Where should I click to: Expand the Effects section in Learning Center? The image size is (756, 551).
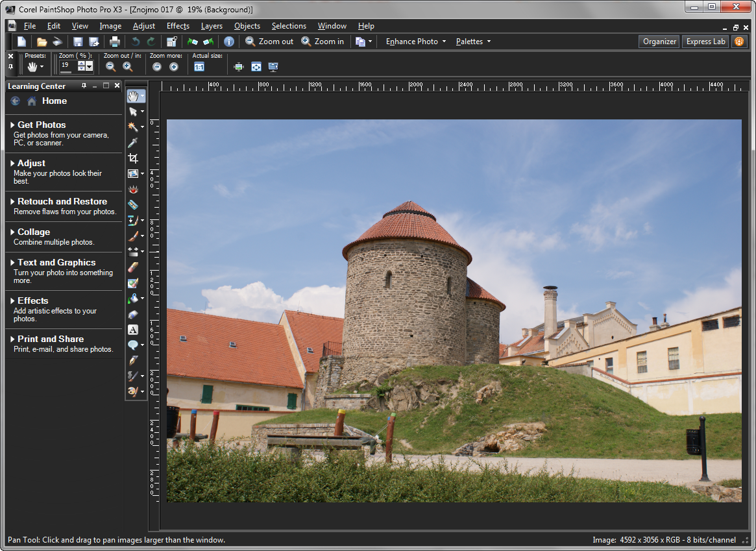coord(32,300)
